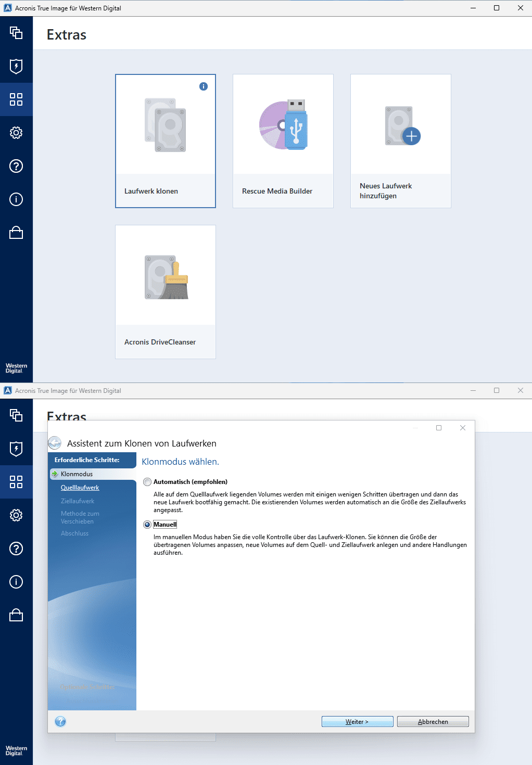
Task: Open Help question icon in lower window sidebar
Action: tap(16, 549)
